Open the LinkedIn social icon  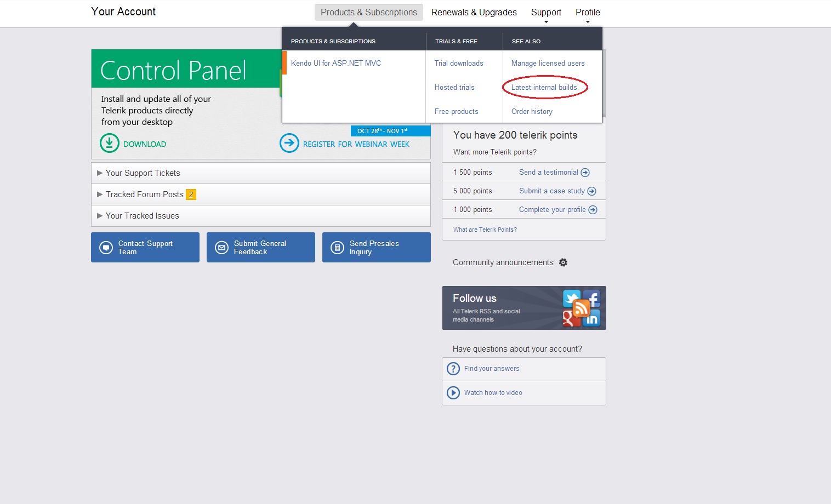point(591,318)
